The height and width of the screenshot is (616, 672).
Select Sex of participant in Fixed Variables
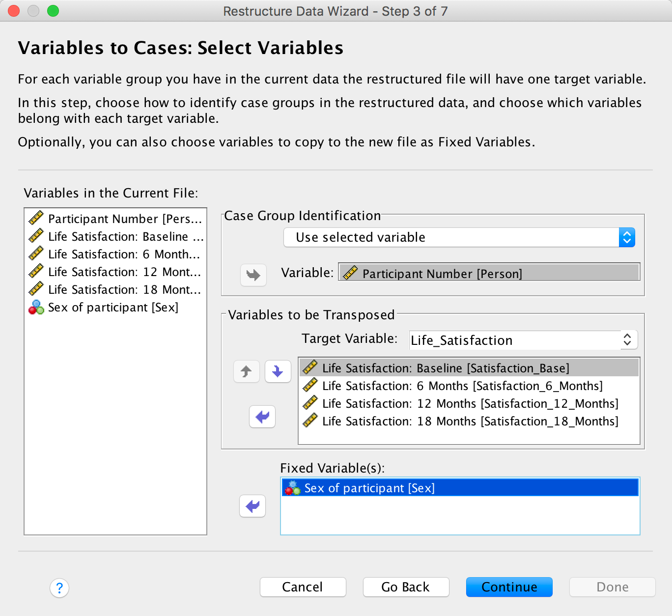369,488
